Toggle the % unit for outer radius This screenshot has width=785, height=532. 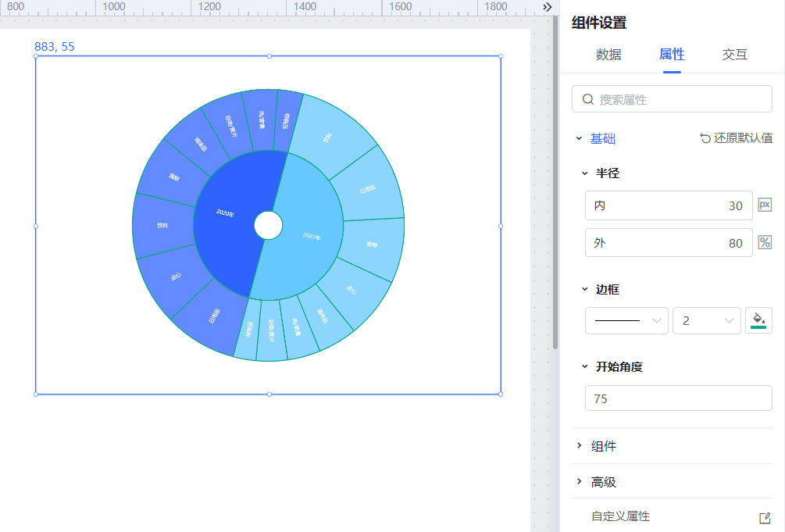pyautogui.click(x=765, y=242)
